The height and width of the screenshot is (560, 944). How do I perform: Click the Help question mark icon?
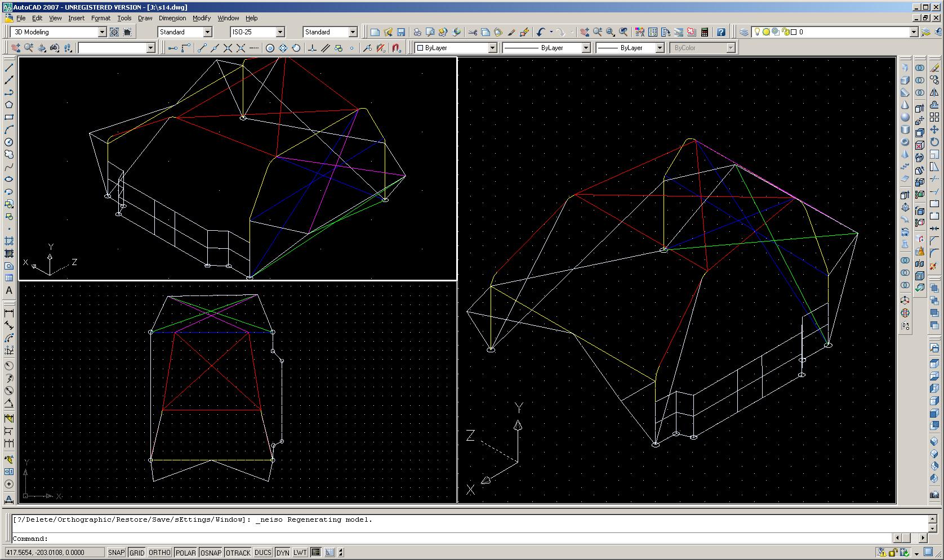(x=721, y=32)
